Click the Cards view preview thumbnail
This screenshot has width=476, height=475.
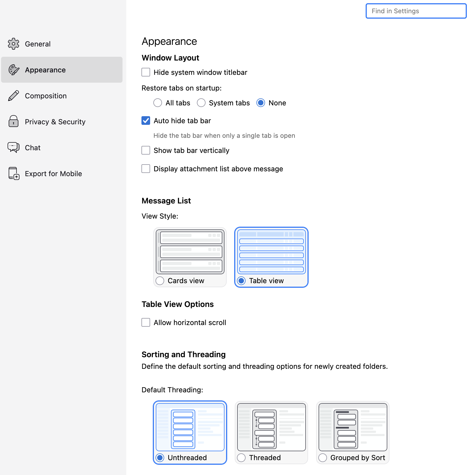tap(190, 252)
